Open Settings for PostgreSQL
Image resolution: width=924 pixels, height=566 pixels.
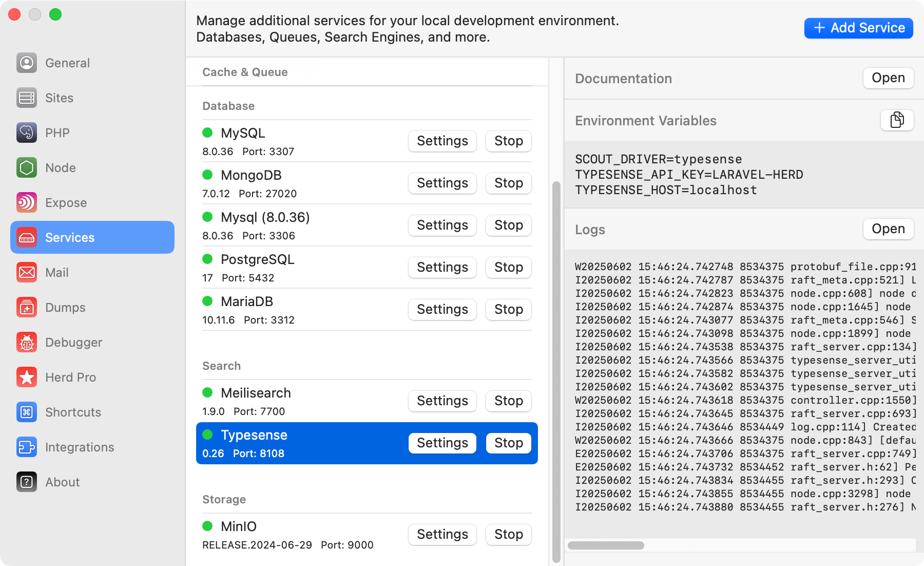click(x=442, y=267)
